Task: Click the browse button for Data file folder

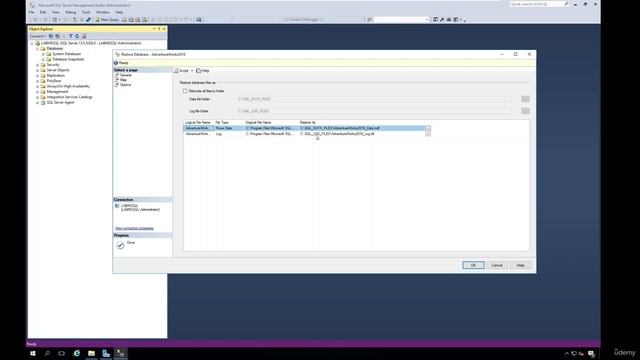Action: click(525, 99)
